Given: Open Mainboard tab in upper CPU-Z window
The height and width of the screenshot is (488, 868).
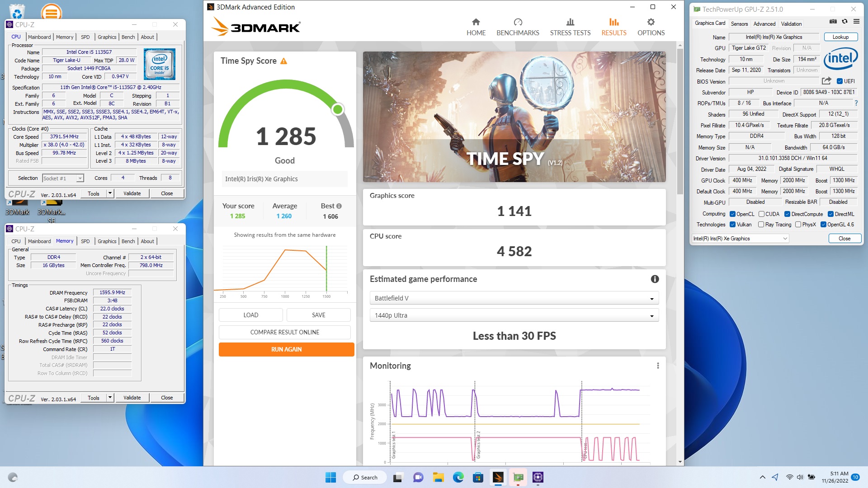Looking at the screenshot, I should click(x=39, y=37).
